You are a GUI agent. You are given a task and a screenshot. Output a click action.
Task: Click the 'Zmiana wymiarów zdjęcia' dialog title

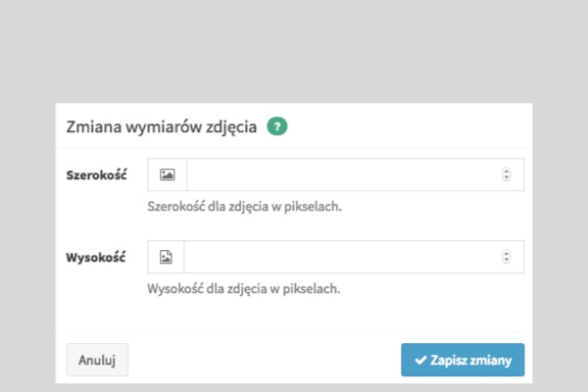click(x=162, y=126)
